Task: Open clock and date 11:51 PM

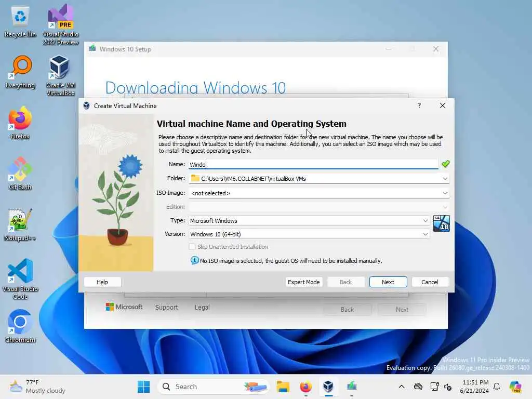Action: pos(475,387)
